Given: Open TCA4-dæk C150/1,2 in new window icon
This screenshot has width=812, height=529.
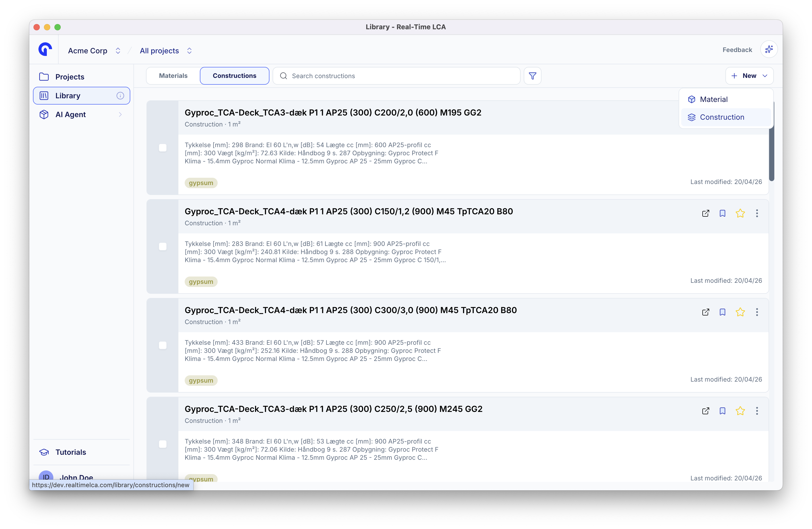Looking at the screenshot, I should coord(706,213).
